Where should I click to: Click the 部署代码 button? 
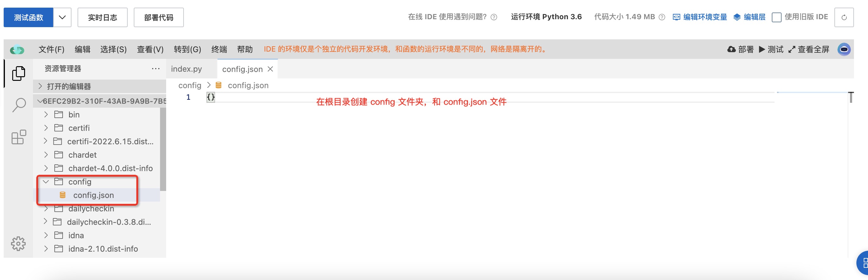pos(159,17)
